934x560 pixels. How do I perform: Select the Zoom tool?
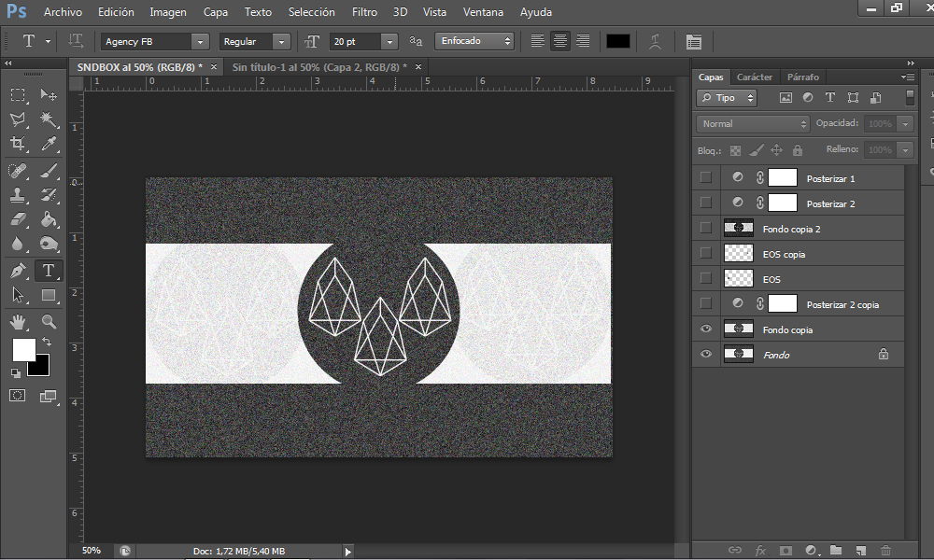pyautogui.click(x=49, y=322)
